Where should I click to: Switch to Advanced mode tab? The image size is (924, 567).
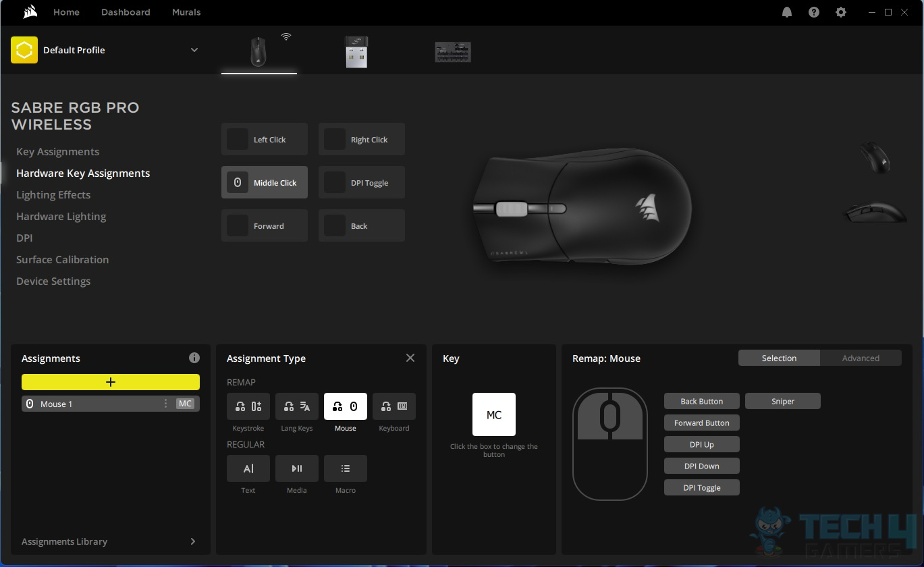[861, 358]
